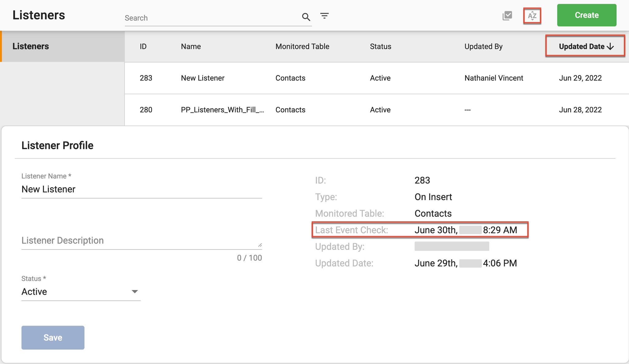Click the search magnifier icon
Screen dimensions: 629x364
coord(306,17)
